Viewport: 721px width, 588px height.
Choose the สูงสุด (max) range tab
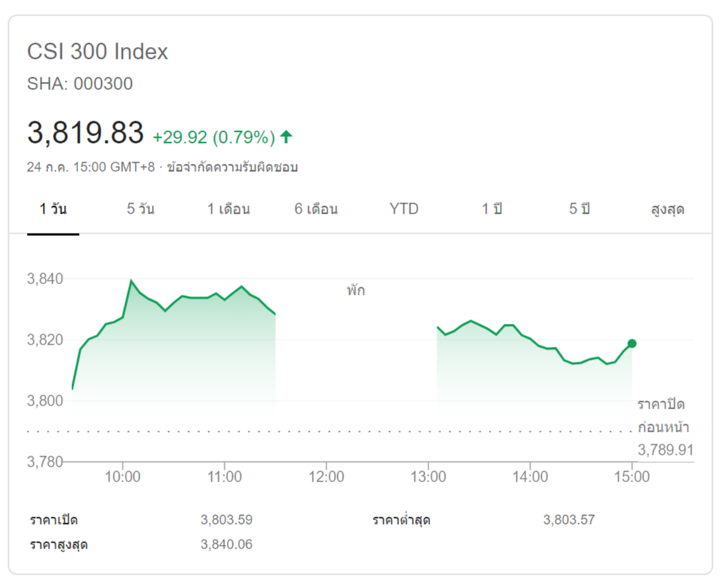tap(667, 209)
